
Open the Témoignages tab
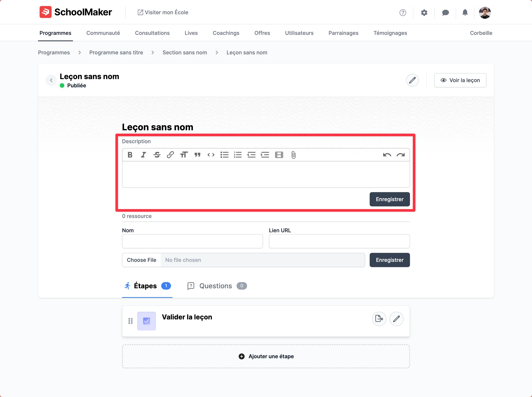coord(390,33)
